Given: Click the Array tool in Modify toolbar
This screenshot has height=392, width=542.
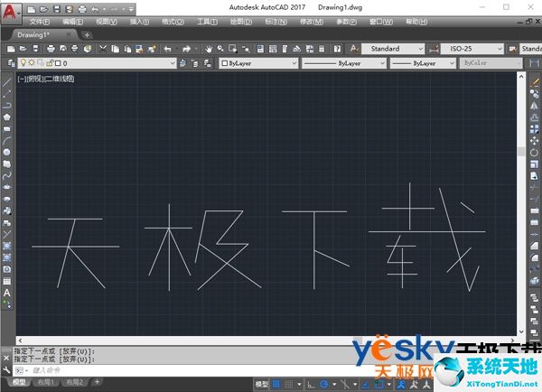Looking at the screenshot, I should 535,129.
